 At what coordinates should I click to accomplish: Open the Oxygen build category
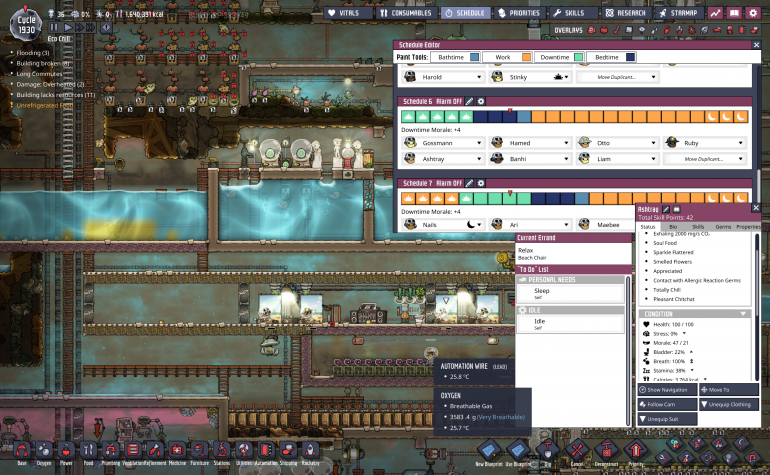[x=44, y=450]
